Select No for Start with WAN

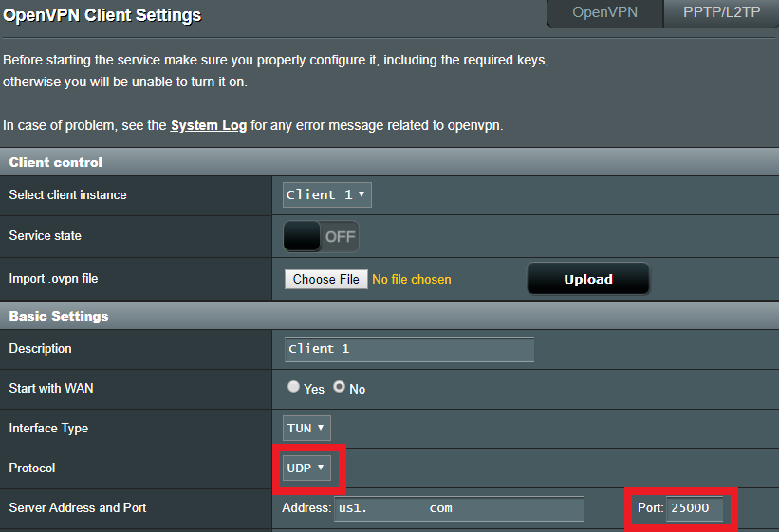(340, 387)
